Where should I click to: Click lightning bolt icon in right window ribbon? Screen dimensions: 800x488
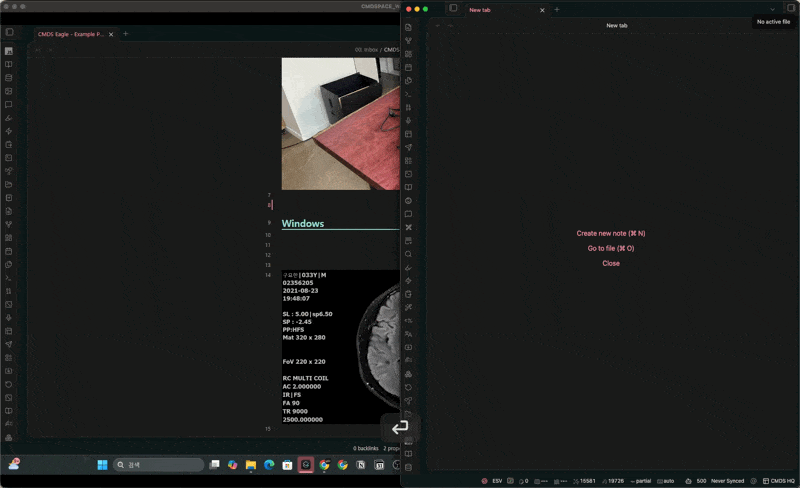click(x=408, y=281)
